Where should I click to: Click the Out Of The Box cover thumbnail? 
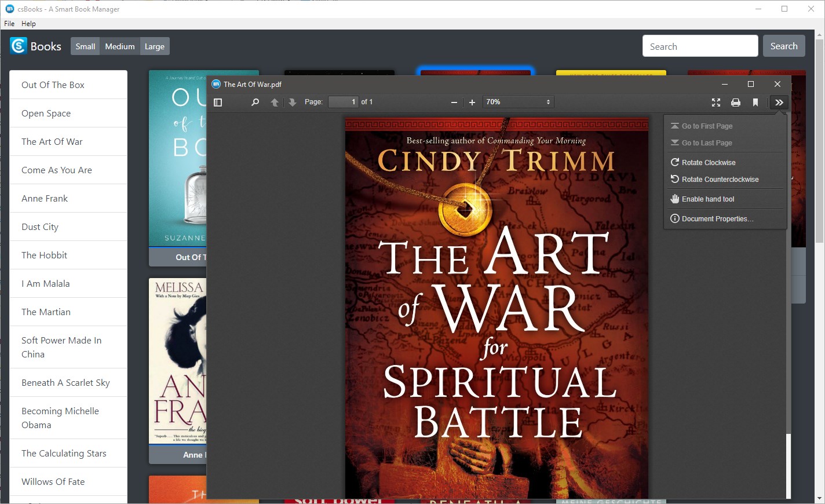tap(178, 159)
